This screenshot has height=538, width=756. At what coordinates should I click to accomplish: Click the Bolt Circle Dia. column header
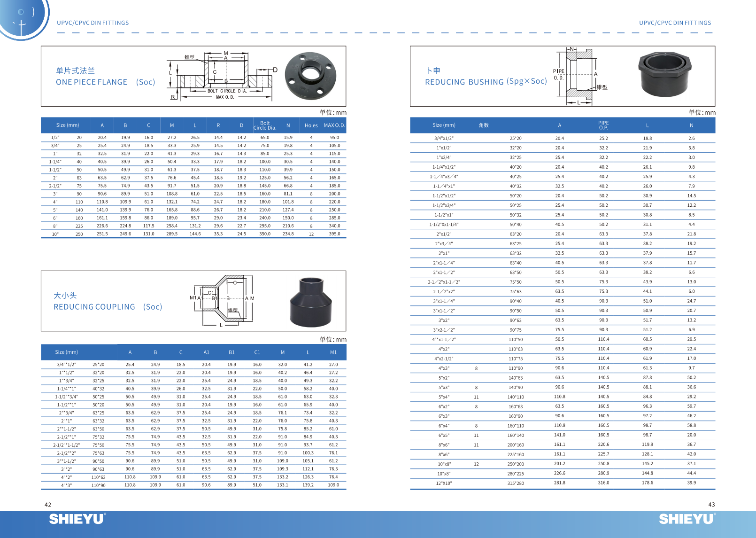coord(265,125)
